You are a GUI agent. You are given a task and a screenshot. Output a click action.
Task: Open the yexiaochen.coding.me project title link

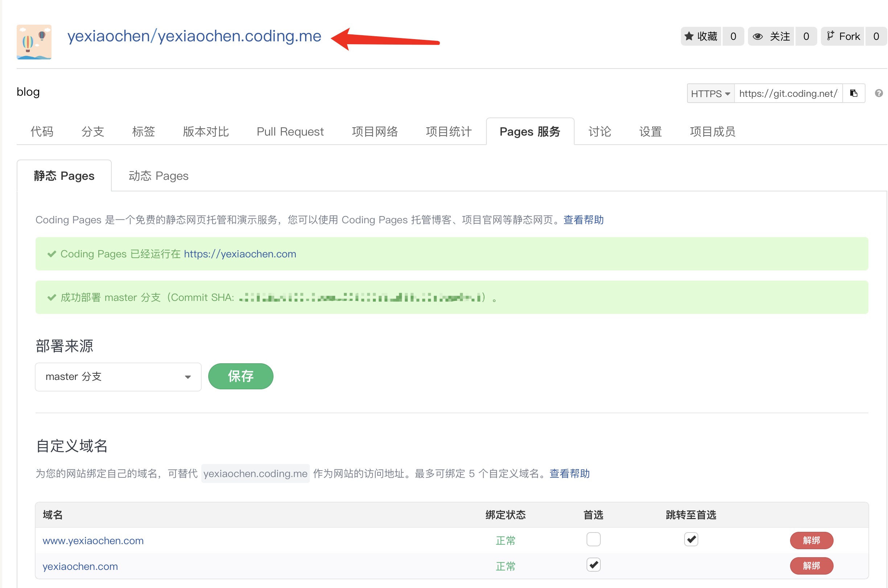[x=239, y=36]
